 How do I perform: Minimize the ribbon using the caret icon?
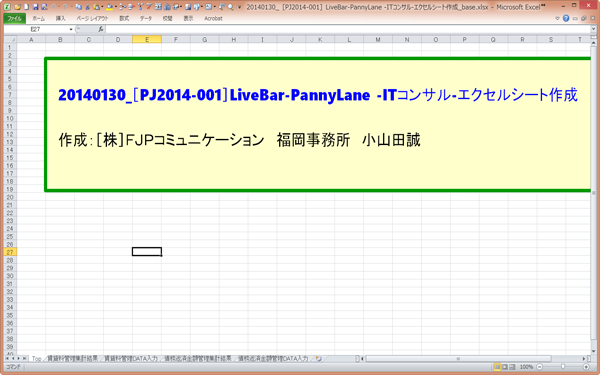coord(558,18)
